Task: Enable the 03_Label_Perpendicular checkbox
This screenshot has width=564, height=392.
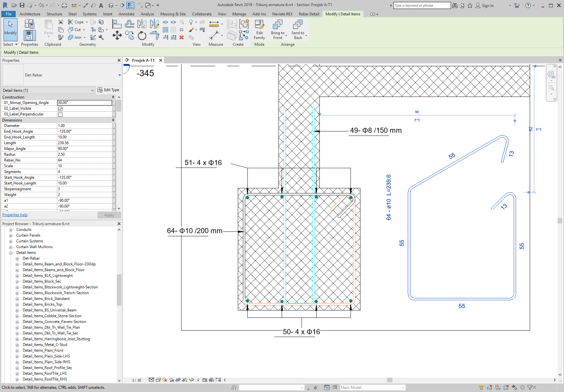Action: pyautogui.click(x=60, y=114)
